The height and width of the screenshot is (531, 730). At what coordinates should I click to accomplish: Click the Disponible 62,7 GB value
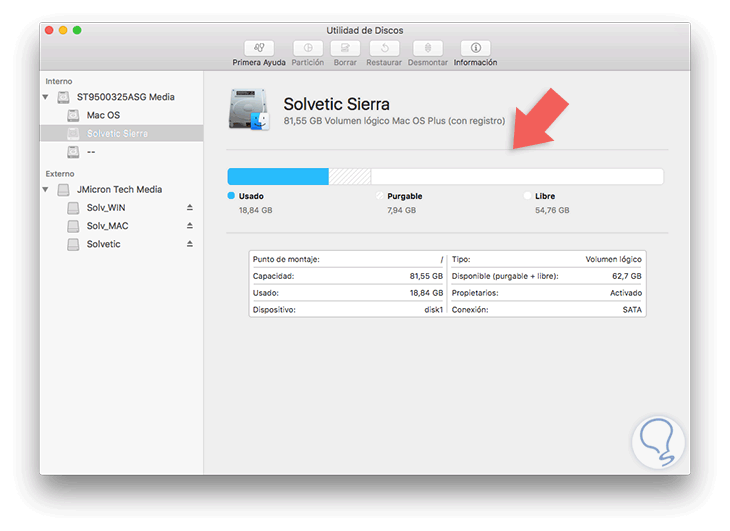(x=627, y=276)
